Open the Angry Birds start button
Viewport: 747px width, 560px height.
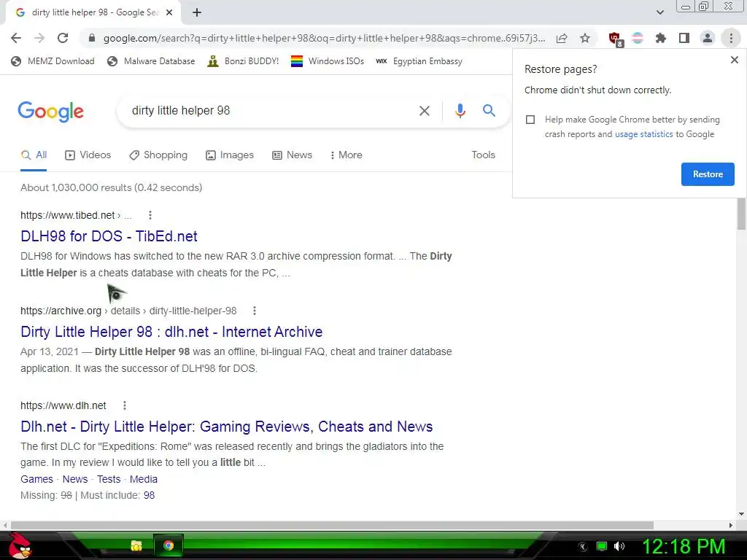[x=20, y=545]
